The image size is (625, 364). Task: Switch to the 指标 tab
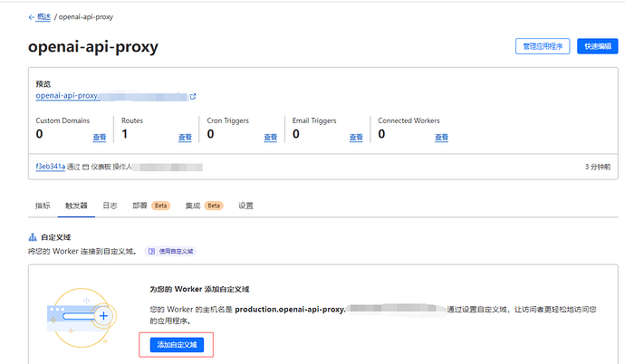coord(43,206)
